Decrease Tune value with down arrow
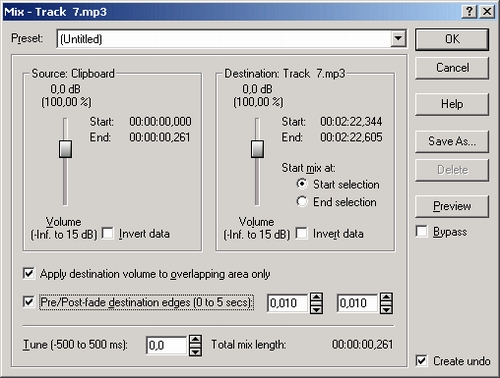Viewport: 500px width, 378px height. (x=195, y=351)
